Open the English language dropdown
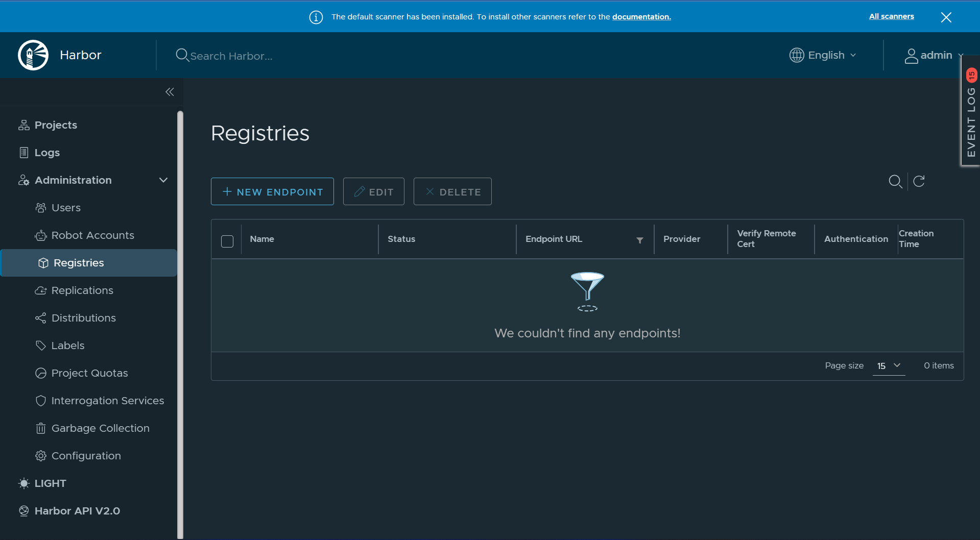This screenshot has height=540, width=980. point(823,55)
